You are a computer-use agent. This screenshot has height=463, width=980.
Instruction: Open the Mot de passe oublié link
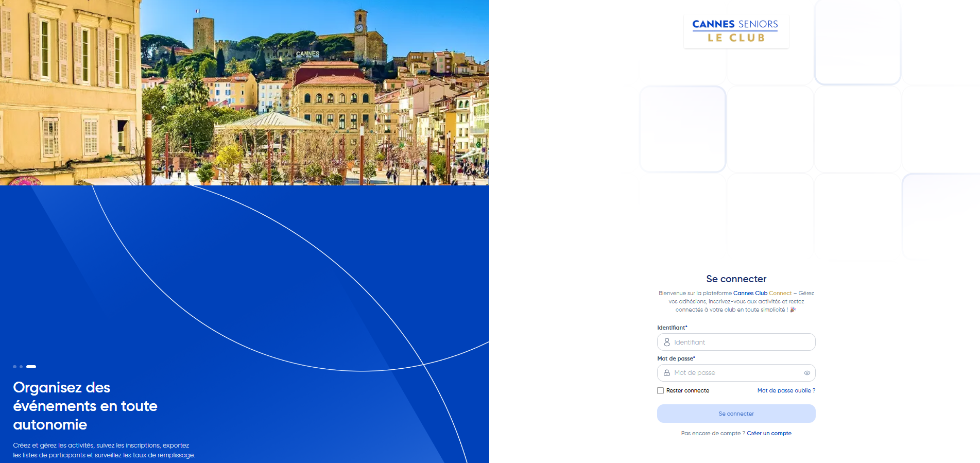(786, 391)
